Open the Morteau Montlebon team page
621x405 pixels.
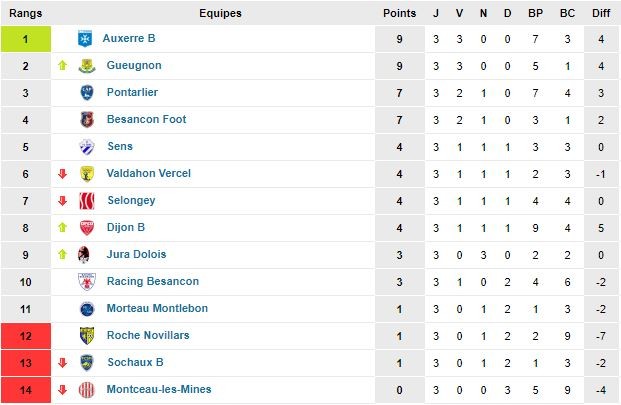[157, 308]
